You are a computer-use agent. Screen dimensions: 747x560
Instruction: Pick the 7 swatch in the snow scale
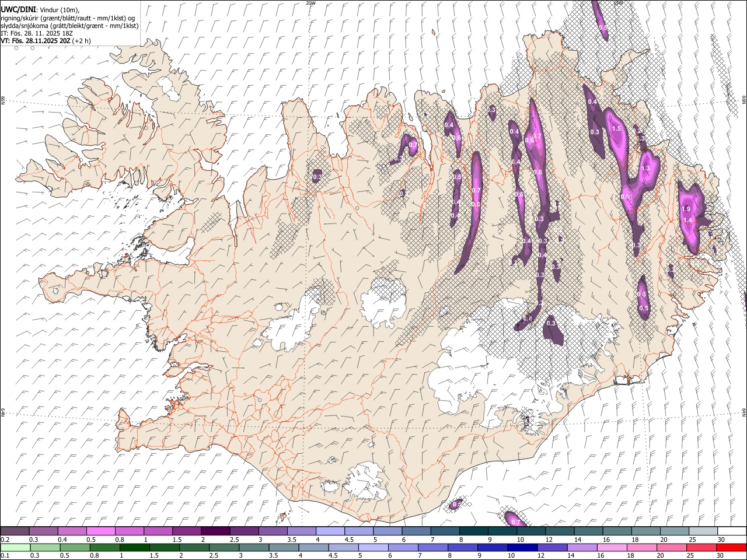[445, 531]
